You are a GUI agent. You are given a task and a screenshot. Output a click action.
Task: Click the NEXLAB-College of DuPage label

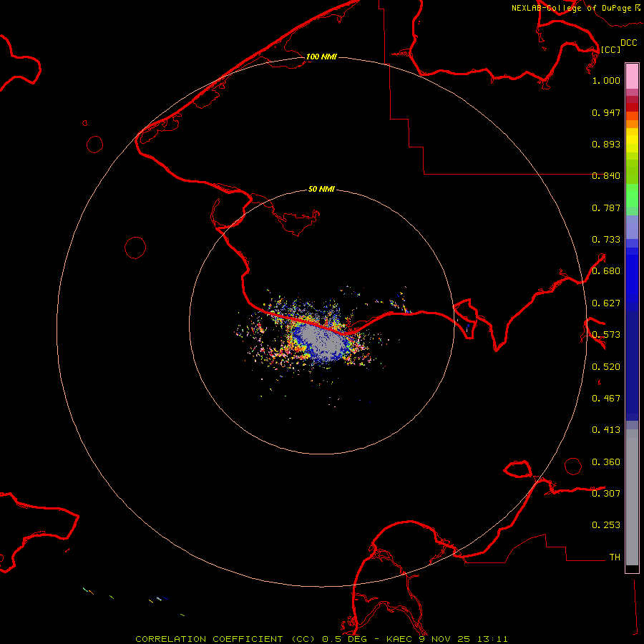coord(571,8)
